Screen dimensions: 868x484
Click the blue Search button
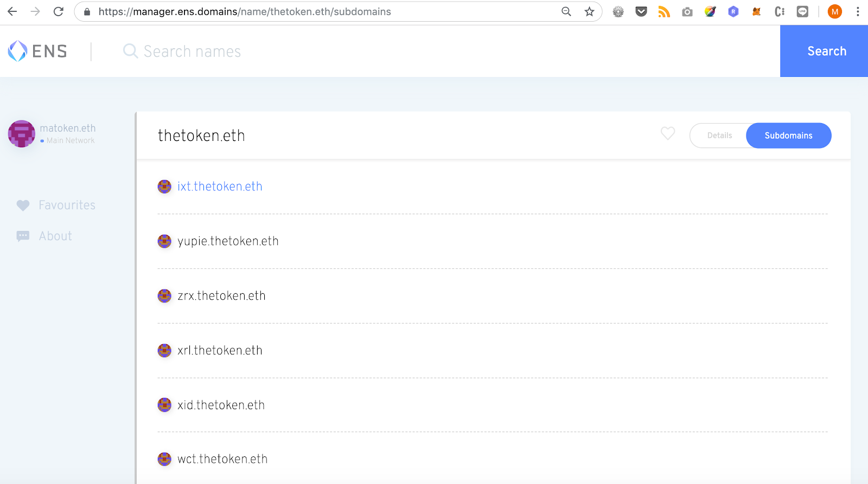tap(824, 51)
